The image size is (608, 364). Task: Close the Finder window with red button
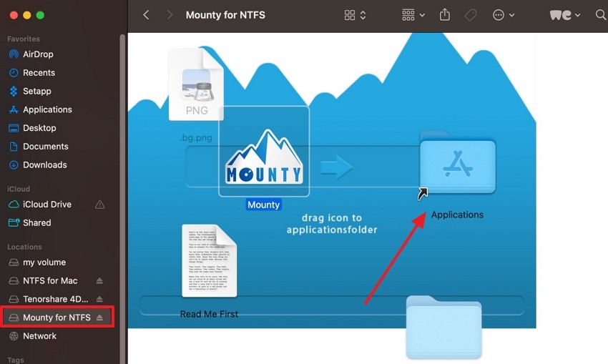14,15
